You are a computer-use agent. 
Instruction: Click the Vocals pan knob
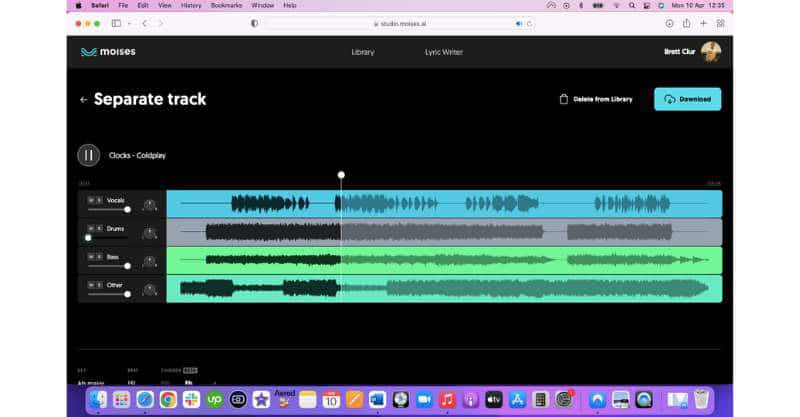[x=149, y=205]
